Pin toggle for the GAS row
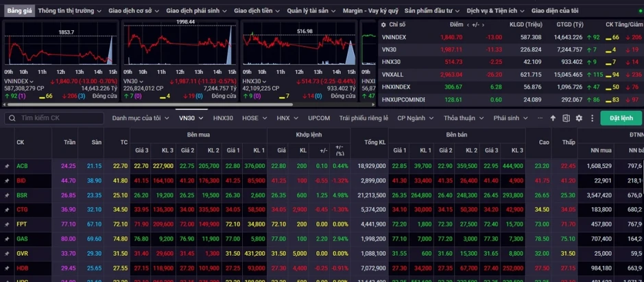 click(7, 239)
